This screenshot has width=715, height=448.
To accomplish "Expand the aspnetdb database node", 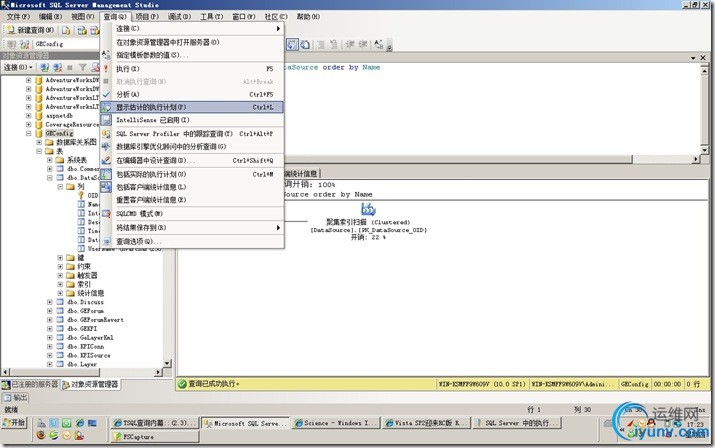I will coord(29,116).
